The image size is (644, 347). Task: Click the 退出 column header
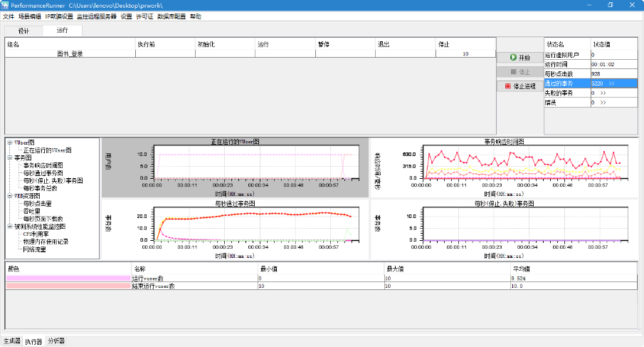406,44
